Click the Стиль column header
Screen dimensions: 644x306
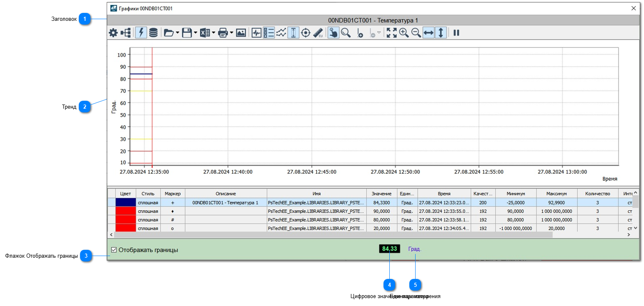[x=148, y=194]
